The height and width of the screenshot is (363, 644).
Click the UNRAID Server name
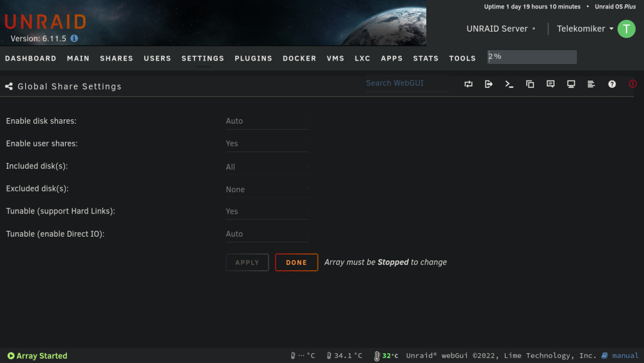coord(497,29)
